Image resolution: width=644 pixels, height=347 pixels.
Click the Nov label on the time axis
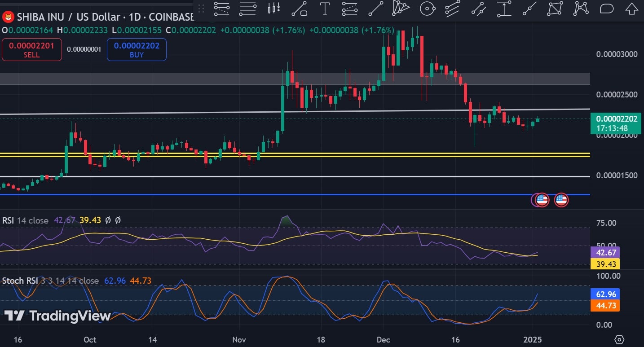tap(239, 339)
